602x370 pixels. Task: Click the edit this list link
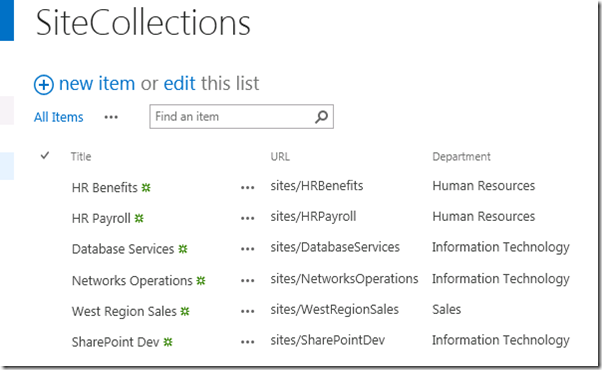[x=180, y=83]
